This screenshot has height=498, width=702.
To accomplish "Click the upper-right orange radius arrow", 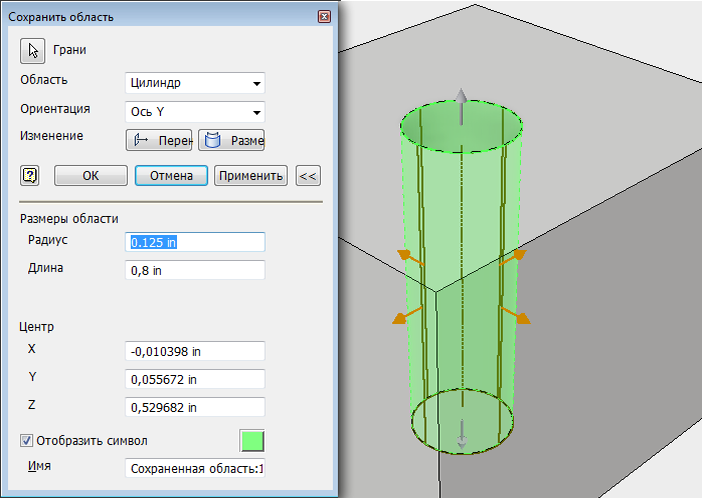I will [513, 257].
